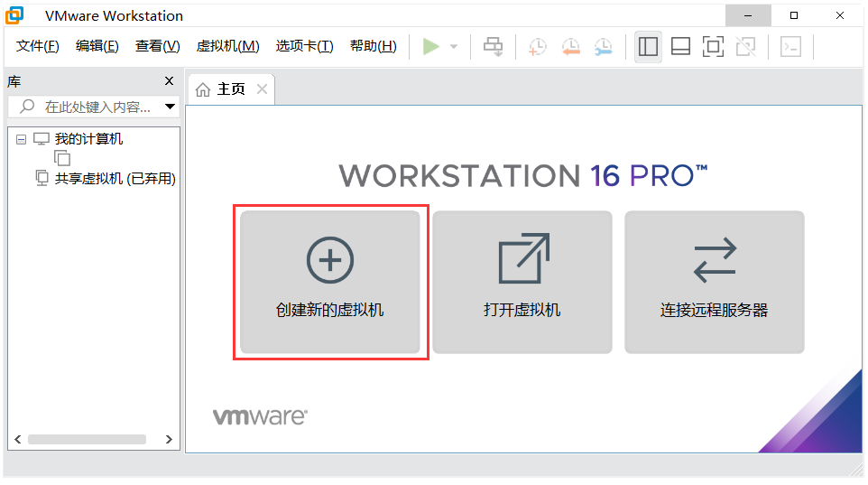This screenshot has width=868, height=485.
Task: Open Snapshot Manager wrench clock icon
Action: [x=604, y=47]
